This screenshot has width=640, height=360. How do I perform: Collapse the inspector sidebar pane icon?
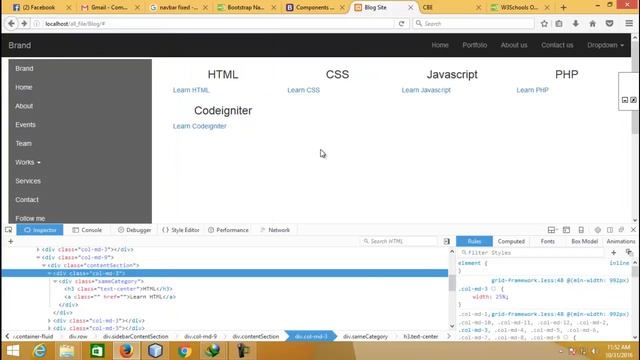[x=447, y=241]
